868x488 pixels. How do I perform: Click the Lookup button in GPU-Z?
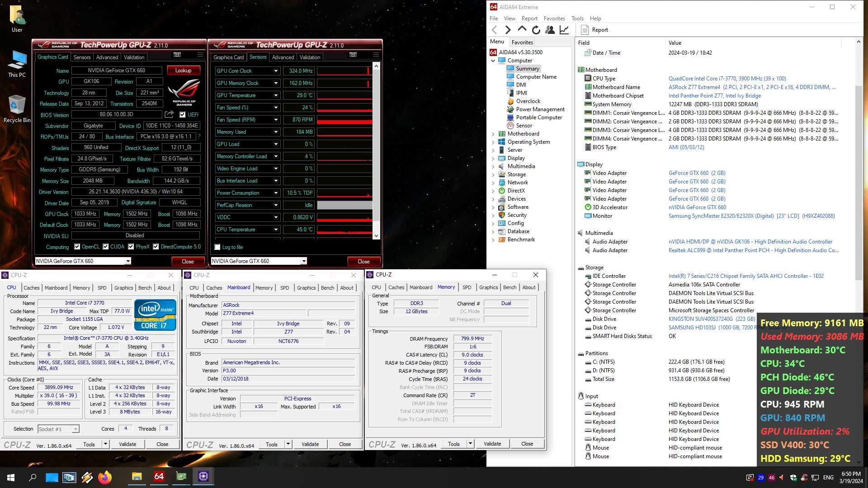tap(183, 70)
